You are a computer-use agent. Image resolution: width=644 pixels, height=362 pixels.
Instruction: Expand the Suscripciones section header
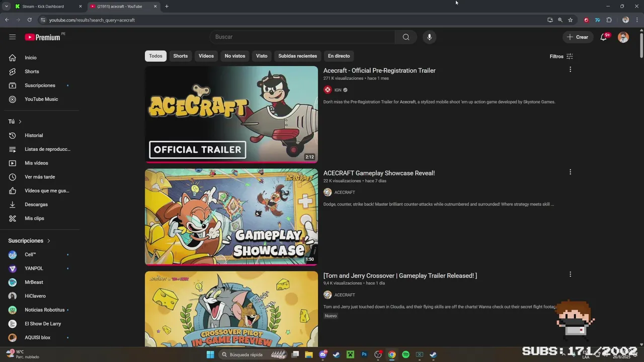[29, 241]
